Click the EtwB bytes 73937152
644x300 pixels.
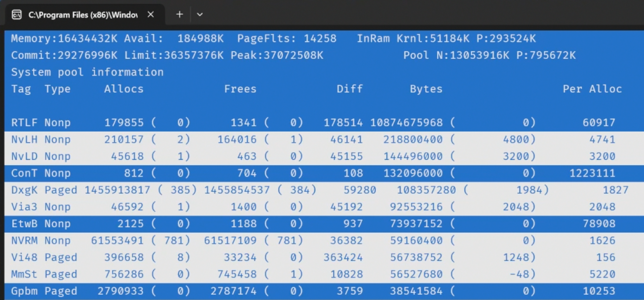coord(417,223)
